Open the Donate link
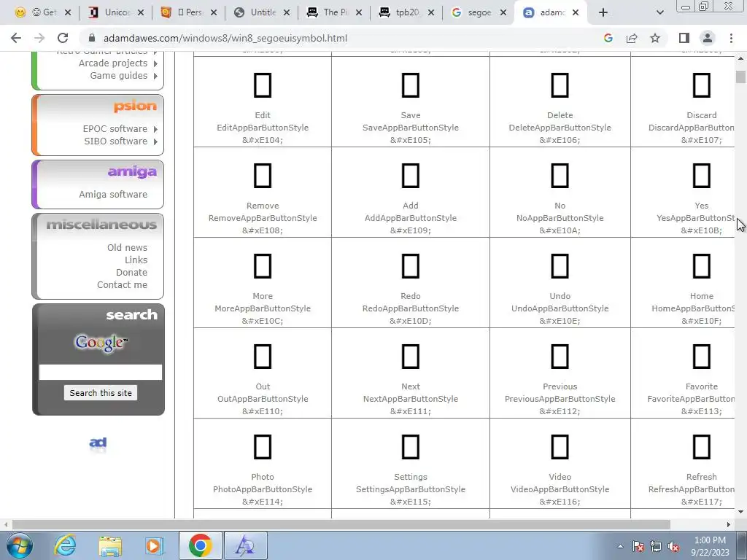 tap(131, 273)
